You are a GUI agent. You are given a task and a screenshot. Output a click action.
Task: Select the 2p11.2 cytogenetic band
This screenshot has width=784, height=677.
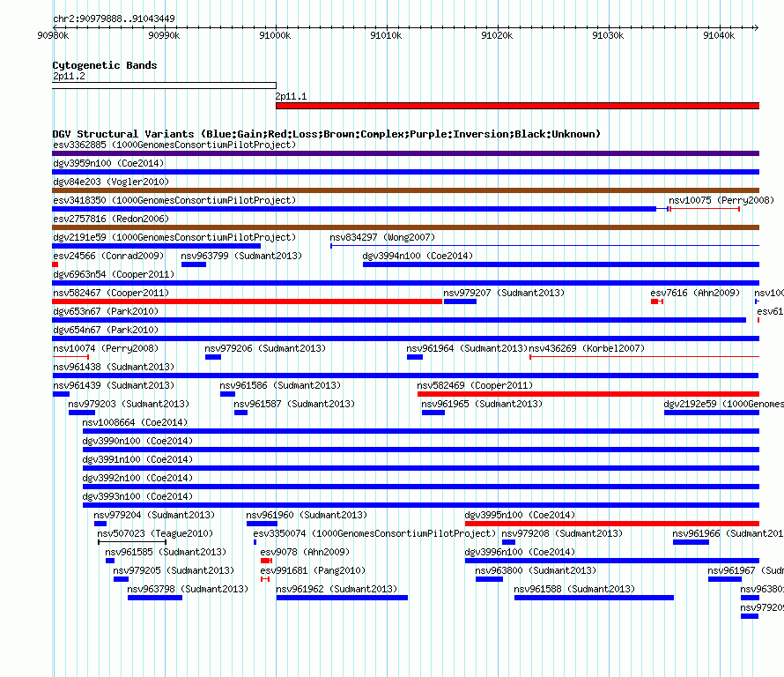click(164, 86)
